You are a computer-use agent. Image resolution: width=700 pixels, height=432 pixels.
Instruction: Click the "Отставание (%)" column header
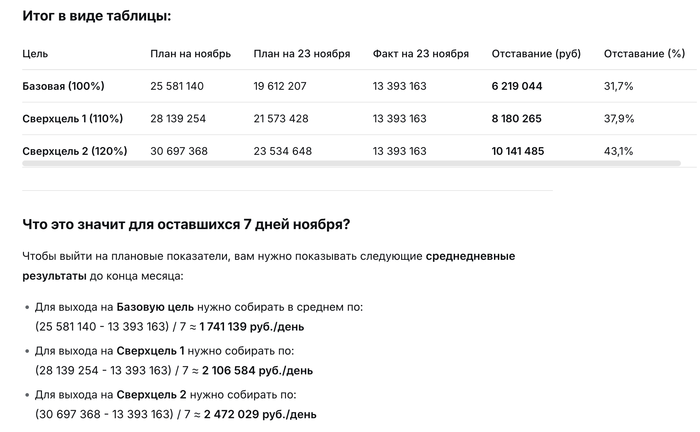[636, 53]
